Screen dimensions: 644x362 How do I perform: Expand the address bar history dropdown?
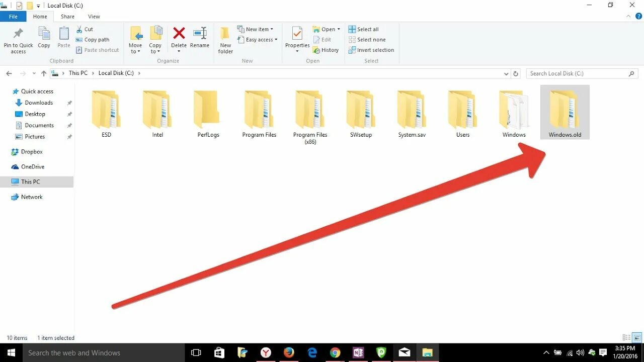click(506, 73)
